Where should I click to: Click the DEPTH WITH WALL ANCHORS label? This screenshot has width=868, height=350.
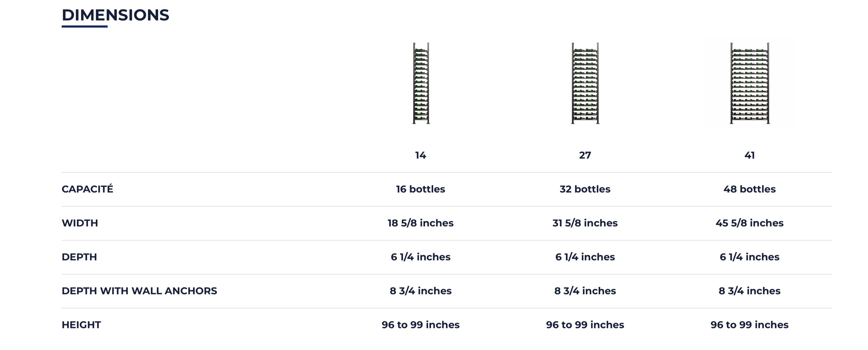pyautogui.click(x=139, y=291)
